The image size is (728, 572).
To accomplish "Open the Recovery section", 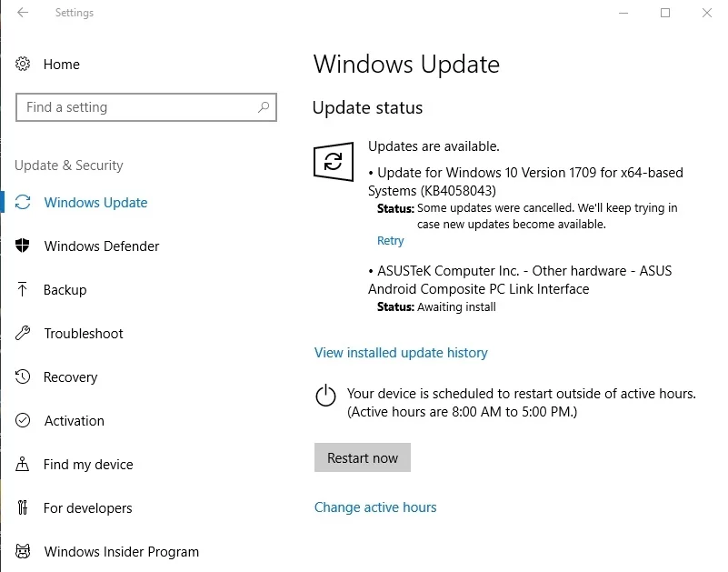I will tap(71, 376).
